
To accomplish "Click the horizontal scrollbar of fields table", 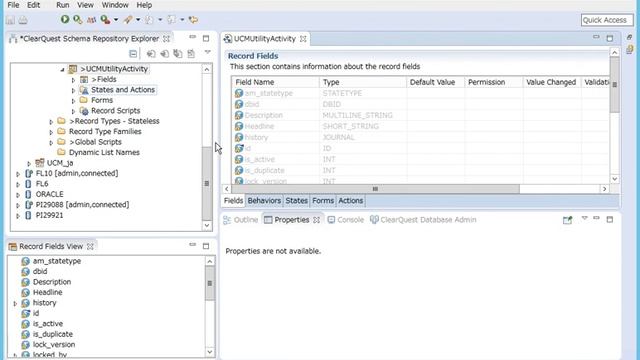I will 375,189.
